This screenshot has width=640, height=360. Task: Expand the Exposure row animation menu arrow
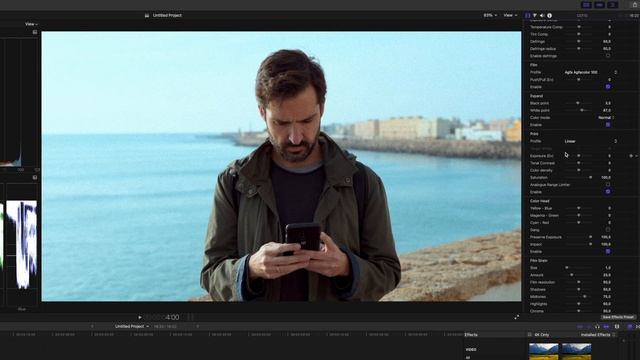(636, 156)
